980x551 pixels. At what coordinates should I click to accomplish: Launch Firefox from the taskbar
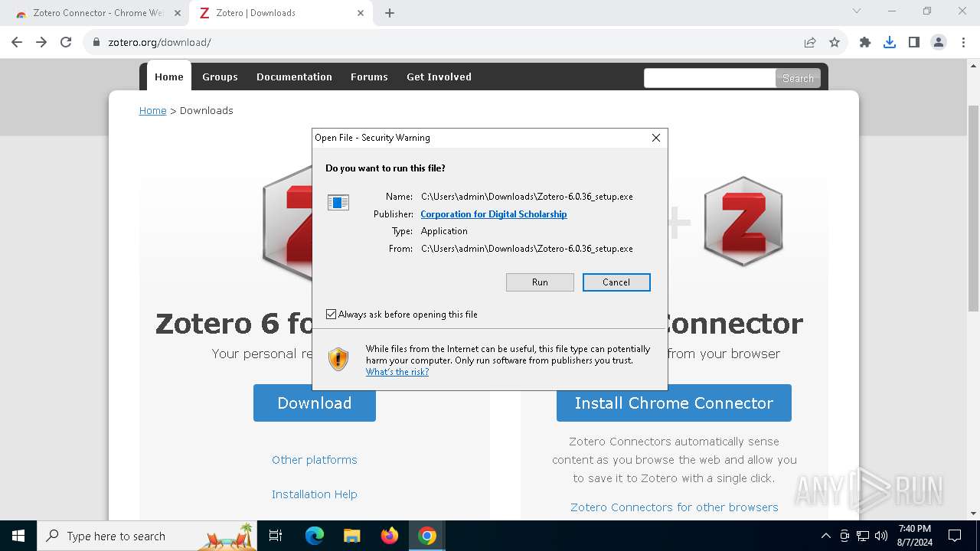coord(390,536)
